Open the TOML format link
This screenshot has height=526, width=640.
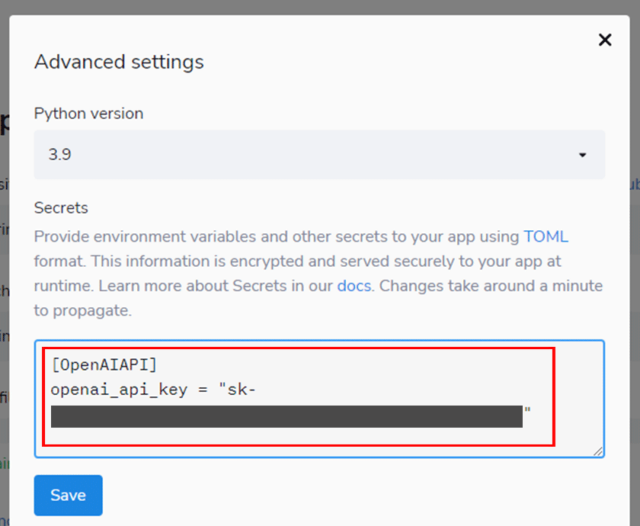[546, 237]
